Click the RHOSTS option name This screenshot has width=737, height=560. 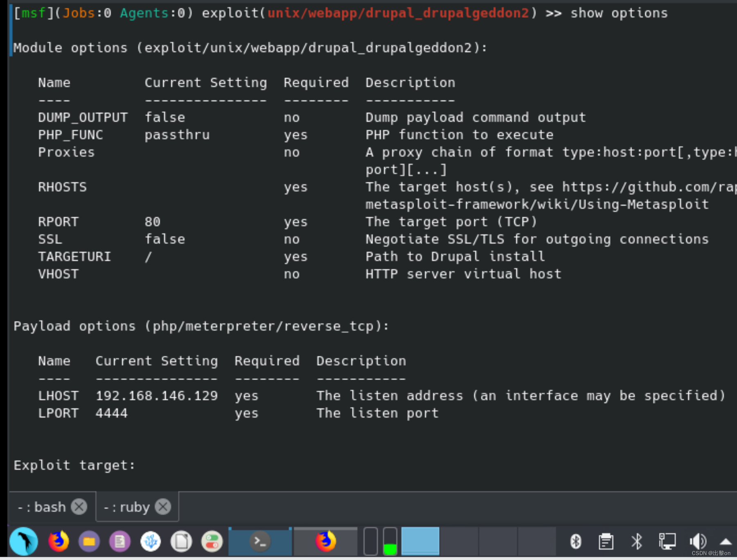coord(63,187)
